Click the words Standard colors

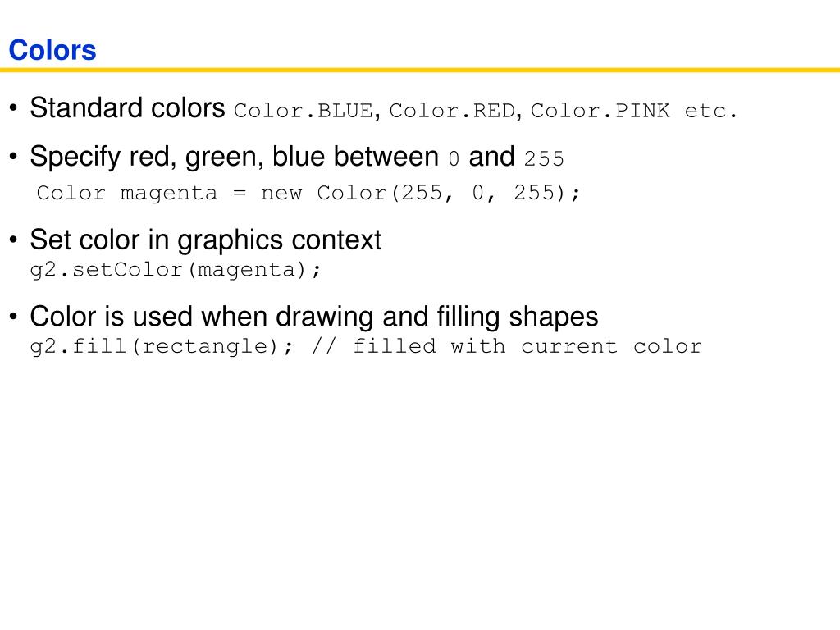[x=127, y=108]
